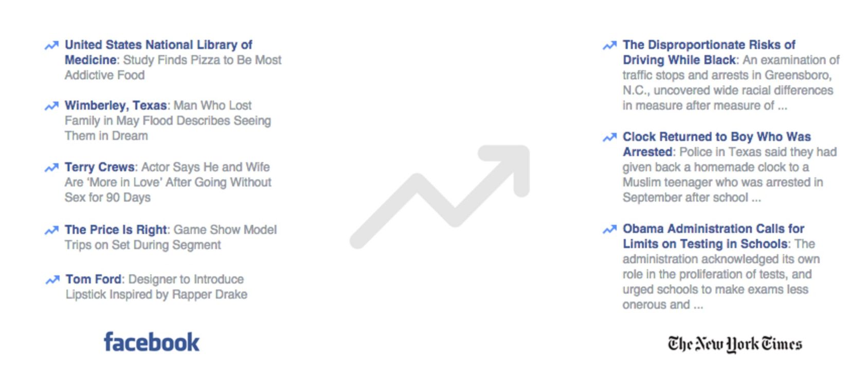Open the United States National Library of Medicine topic
Screen dimensions: 868x384
point(158,52)
